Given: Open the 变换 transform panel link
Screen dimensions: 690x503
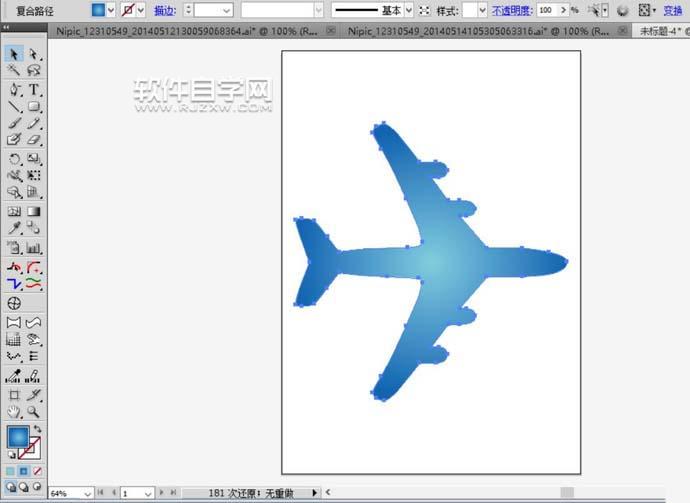Looking at the screenshot, I should [x=672, y=10].
